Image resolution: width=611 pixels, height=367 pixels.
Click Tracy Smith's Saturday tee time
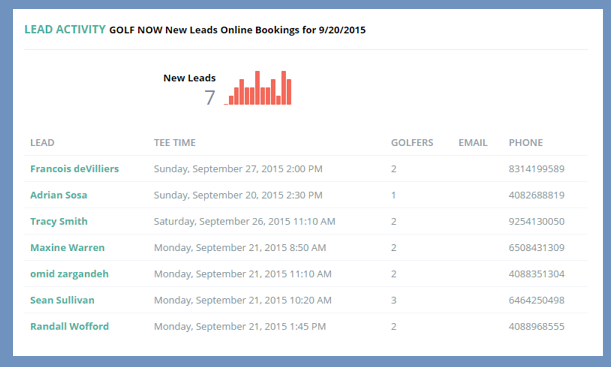tap(244, 221)
